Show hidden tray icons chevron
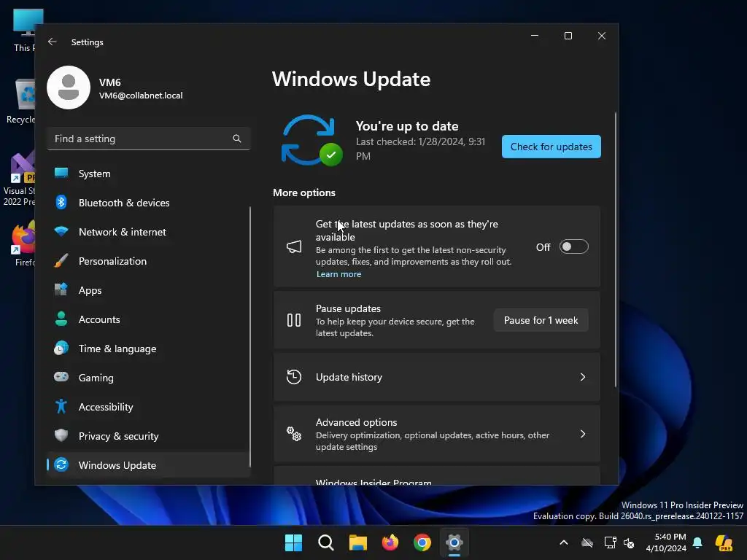The image size is (747, 560). pos(564,542)
